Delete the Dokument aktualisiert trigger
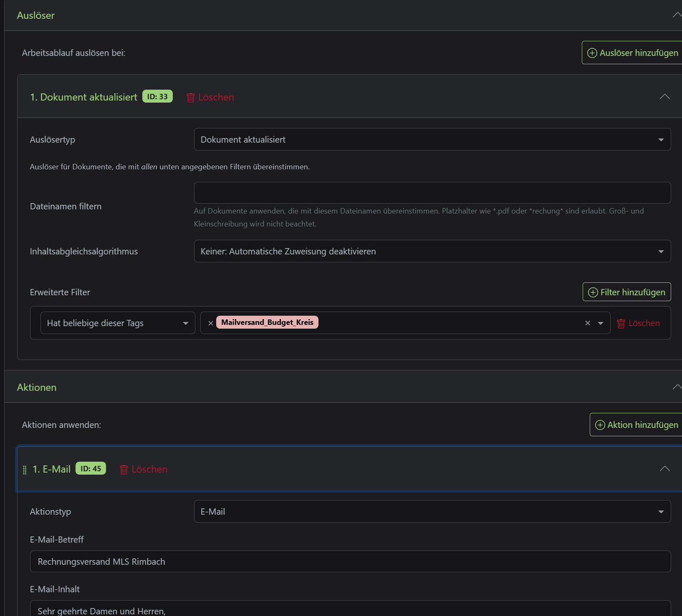 [210, 97]
